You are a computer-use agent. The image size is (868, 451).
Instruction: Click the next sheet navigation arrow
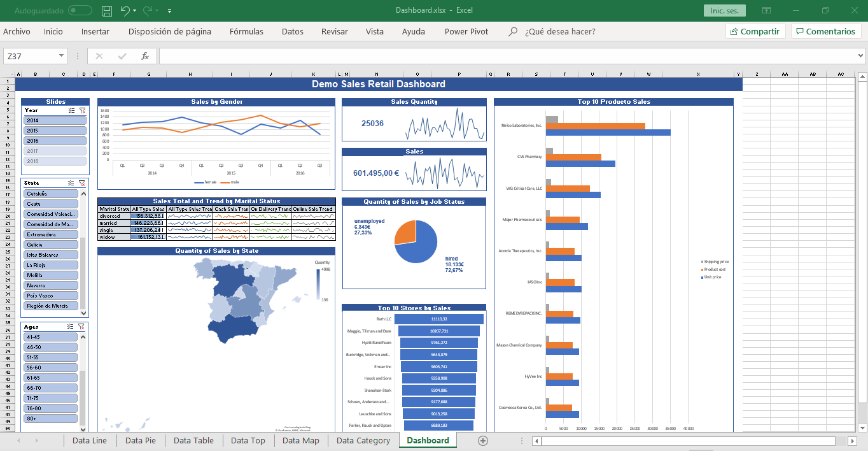tap(36, 440)
